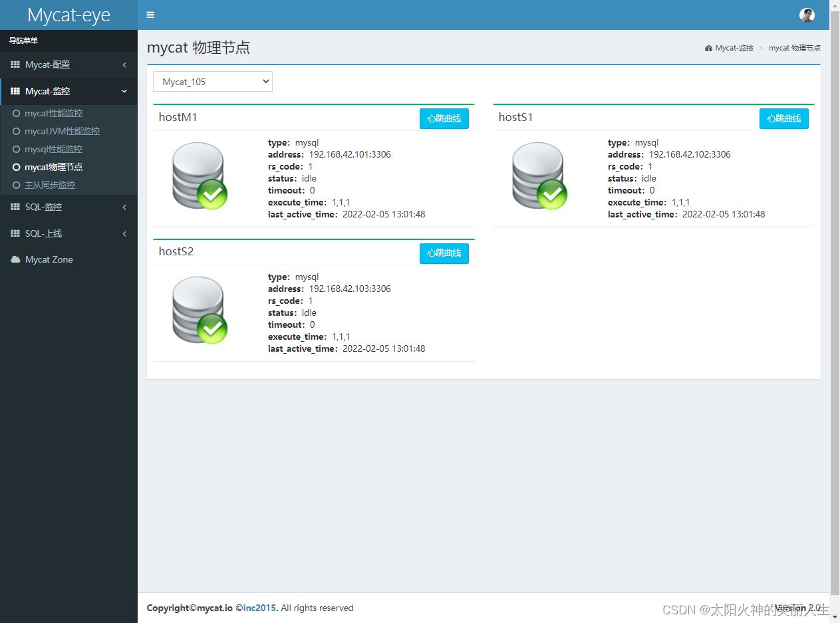The image size is (840, 623).
Task: Click the hostS2 panel title
Action: (176, 252)
